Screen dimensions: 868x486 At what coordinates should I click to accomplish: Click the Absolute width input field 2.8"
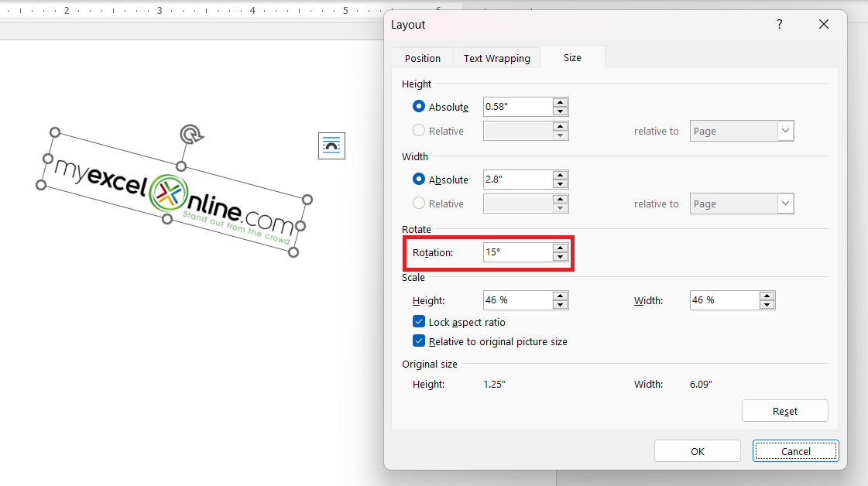517,180
